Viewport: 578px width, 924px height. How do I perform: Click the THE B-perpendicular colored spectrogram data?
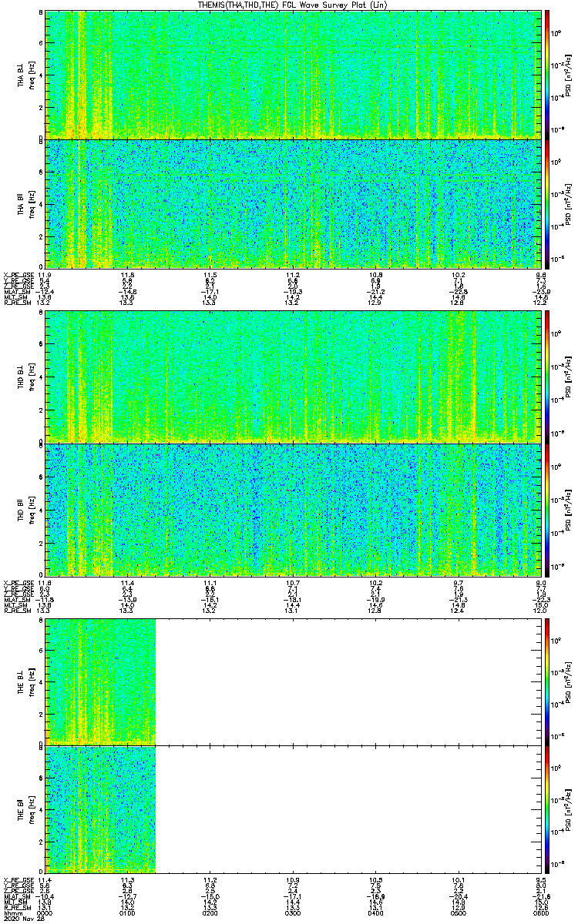(100, 681)
